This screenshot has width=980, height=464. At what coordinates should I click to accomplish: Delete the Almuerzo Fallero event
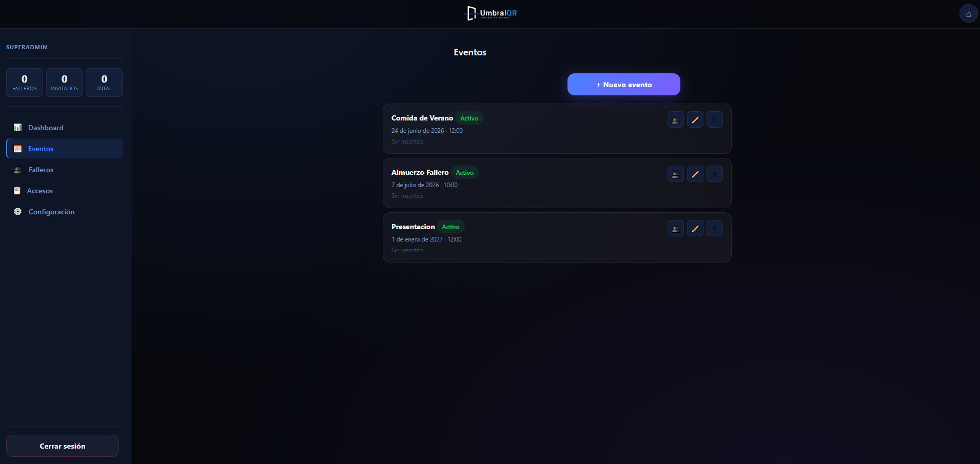pos(714,174)
